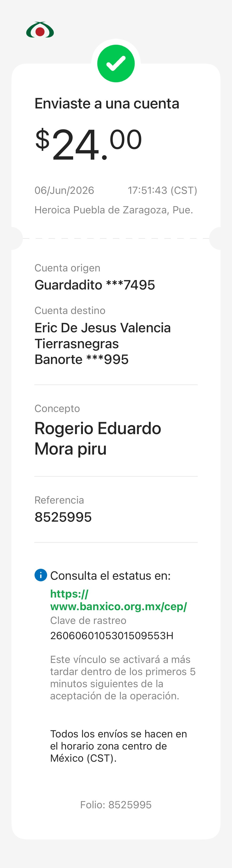Tap the blue information icon
The image size is (232, 868).
point(41,575)
